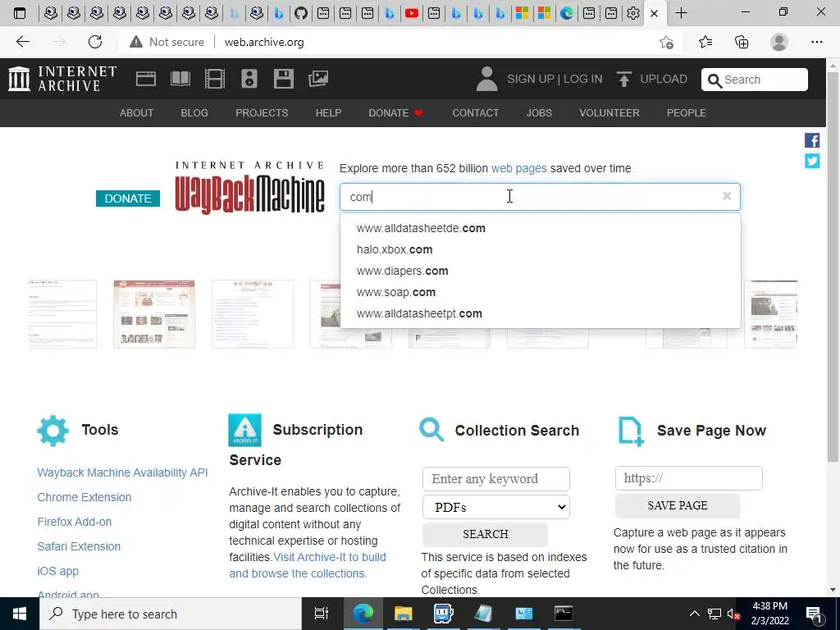
Task: Select suggestion www.diapers.com
Action: point(541,271)
